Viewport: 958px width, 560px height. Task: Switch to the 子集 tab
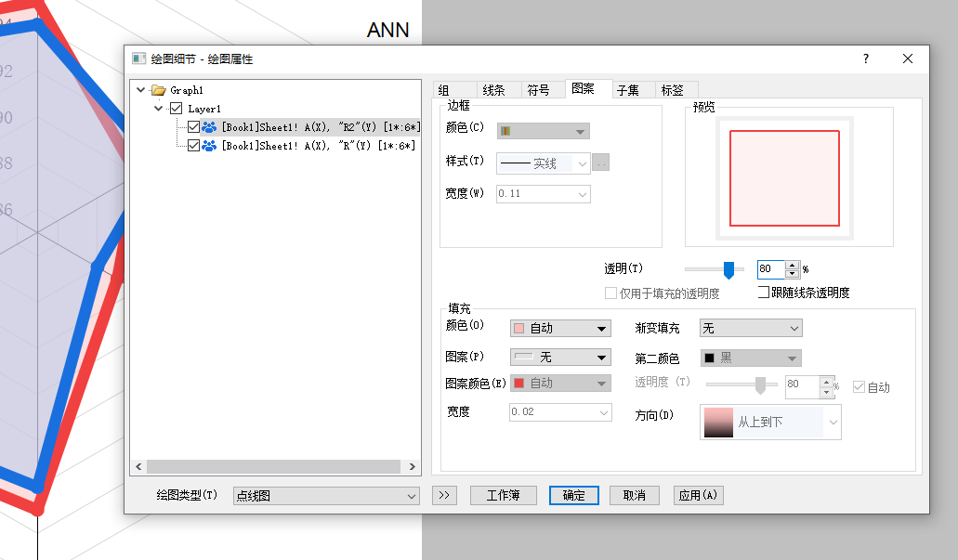coord(633,90)
